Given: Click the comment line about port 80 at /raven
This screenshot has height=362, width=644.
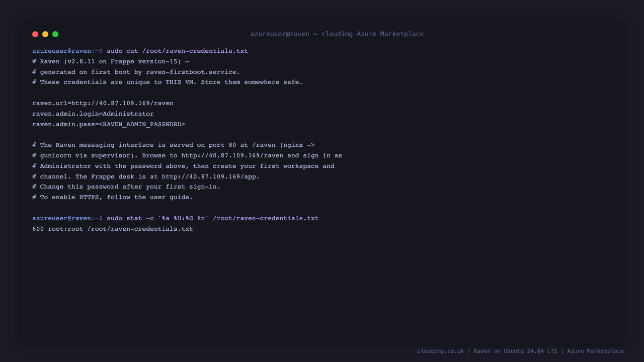Looking at the screenshot, I should pyautogui.click(x=174, y=145).
